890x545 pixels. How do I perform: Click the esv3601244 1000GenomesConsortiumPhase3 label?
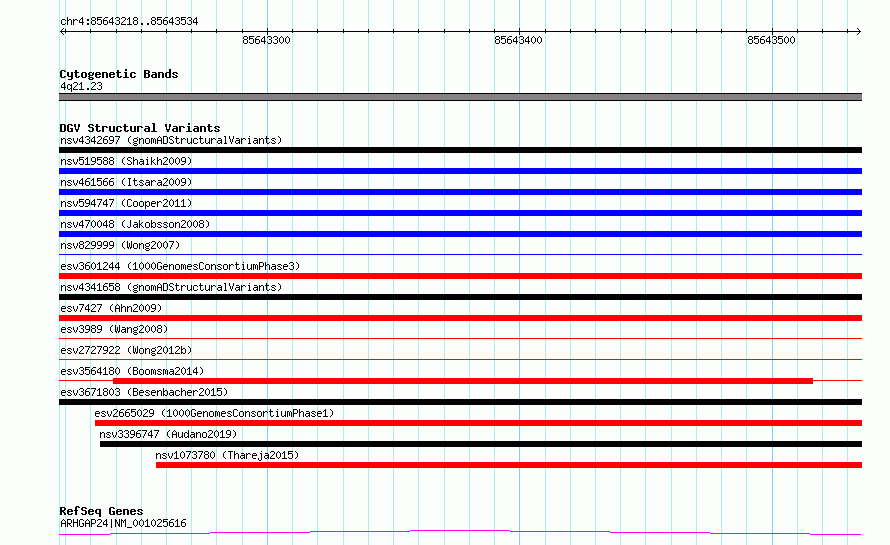click(x=180, y=266)
